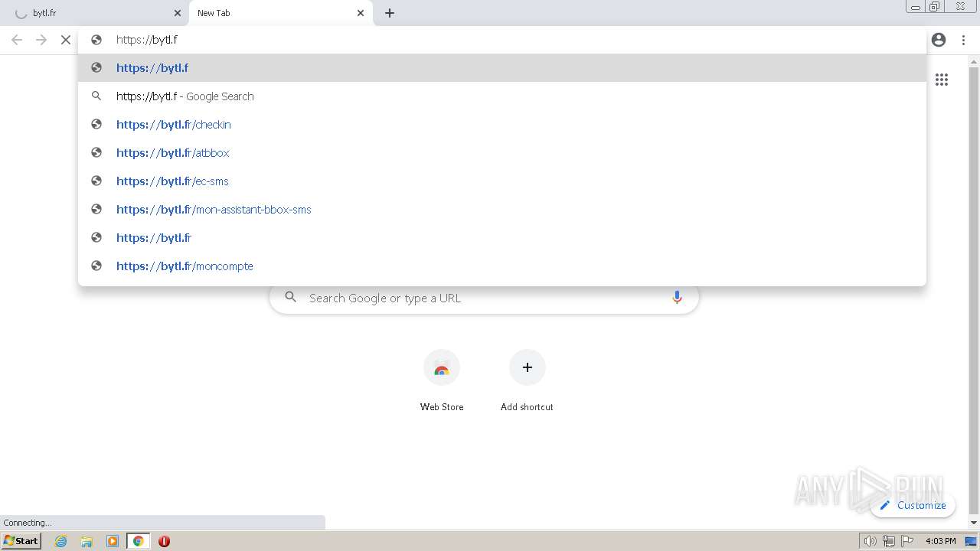Open the volume tray icon

pos(870,541)
